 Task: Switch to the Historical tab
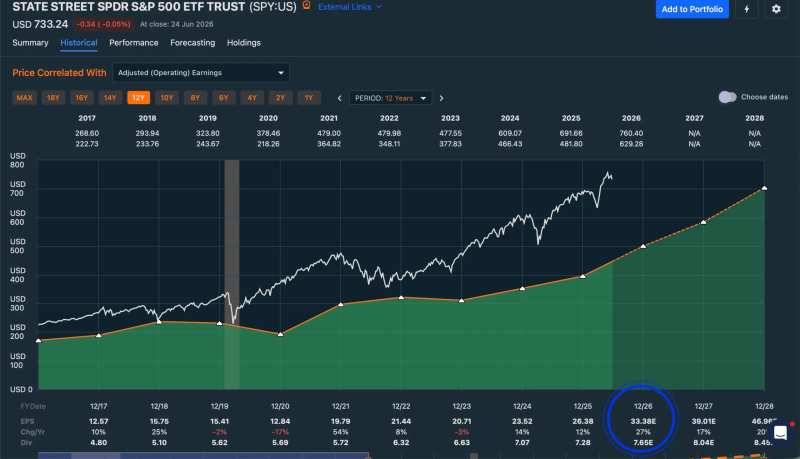point(79,43)
